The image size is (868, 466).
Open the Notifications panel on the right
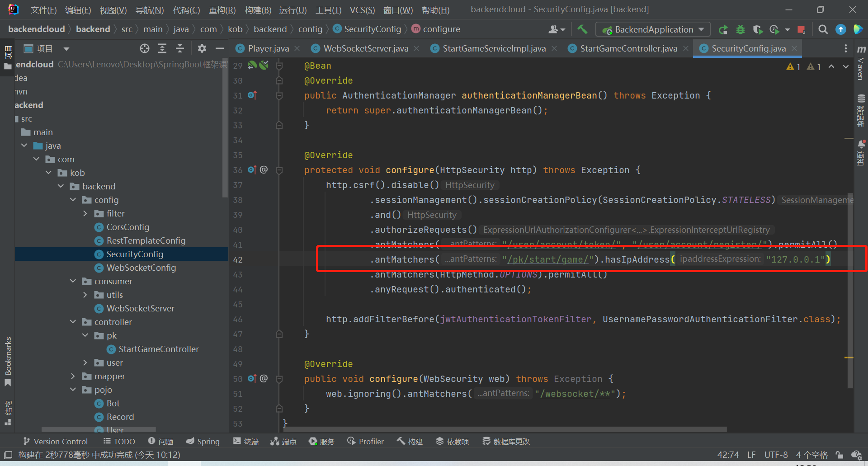pyautogui.click(x=861, y=153)
